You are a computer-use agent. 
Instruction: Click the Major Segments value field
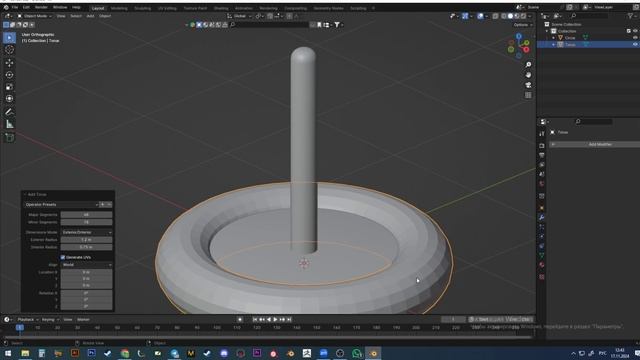coord(87,215)
